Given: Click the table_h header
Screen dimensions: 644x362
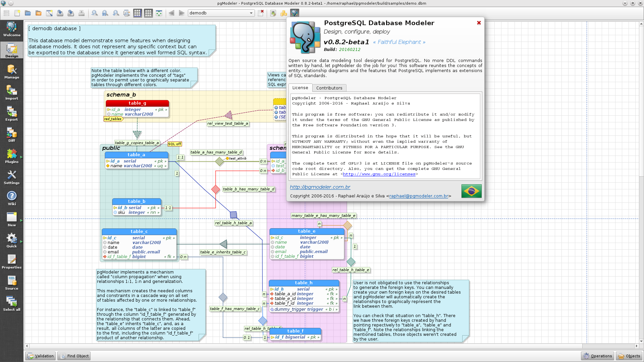Looking at the screenshot, I should [304, 283].
